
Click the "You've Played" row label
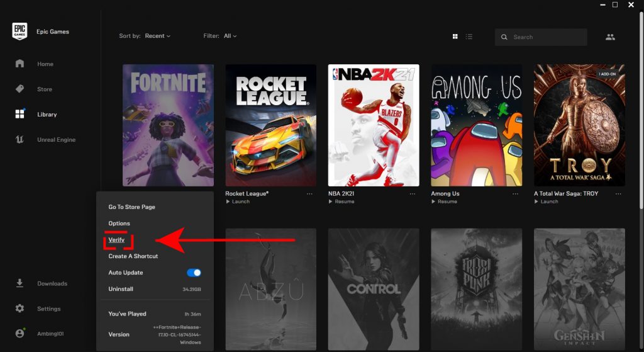(127, 314)
